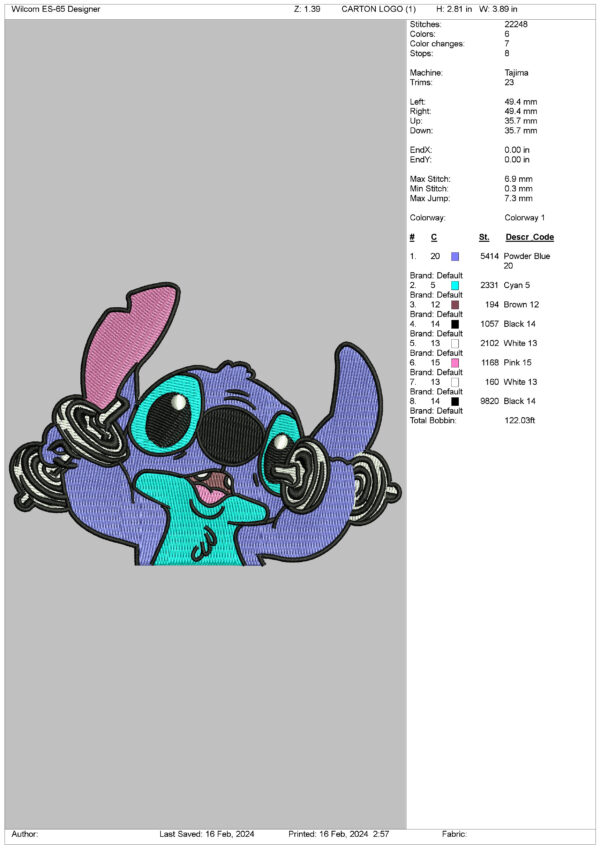Click the Cyan 5 color swatch

point(455,285)
